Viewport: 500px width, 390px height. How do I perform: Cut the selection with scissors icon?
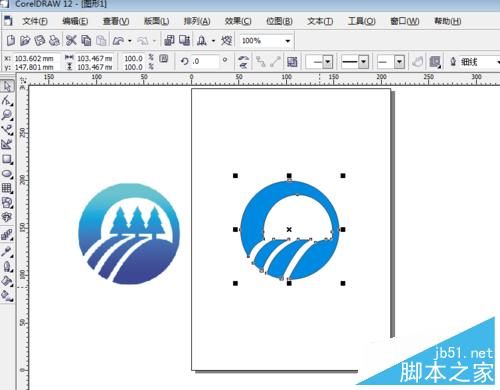(71, 41)
